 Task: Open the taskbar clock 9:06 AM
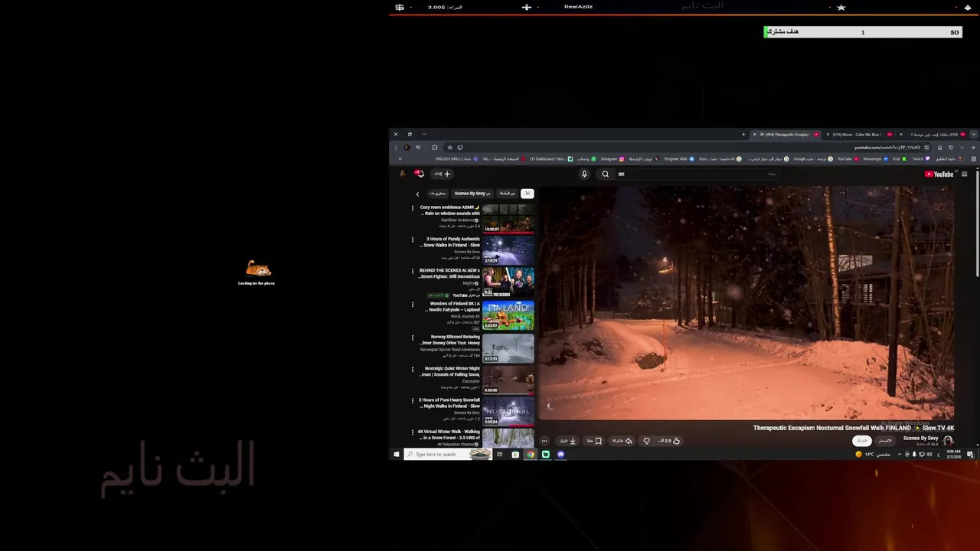[953, 455]
